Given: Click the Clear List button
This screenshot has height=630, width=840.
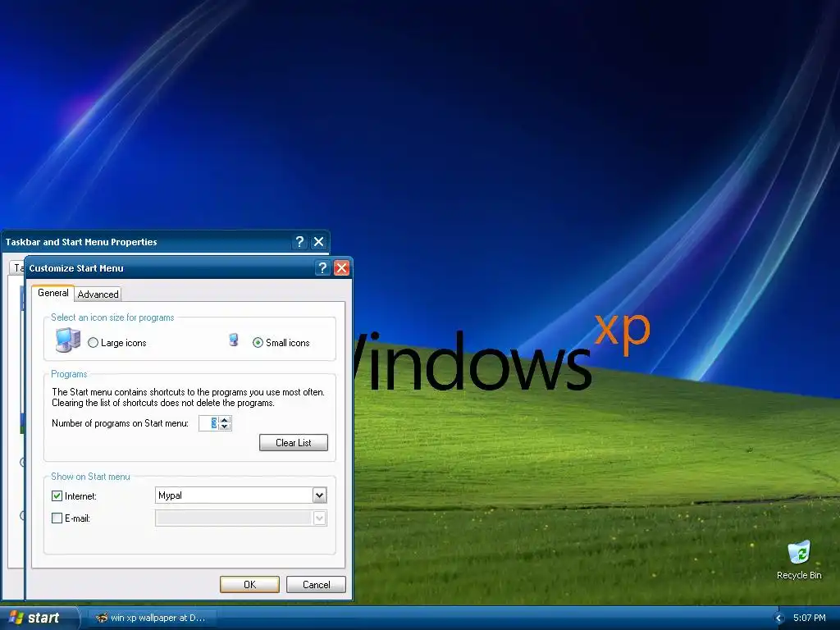Looking at the screenshot, I should point(294,442).
